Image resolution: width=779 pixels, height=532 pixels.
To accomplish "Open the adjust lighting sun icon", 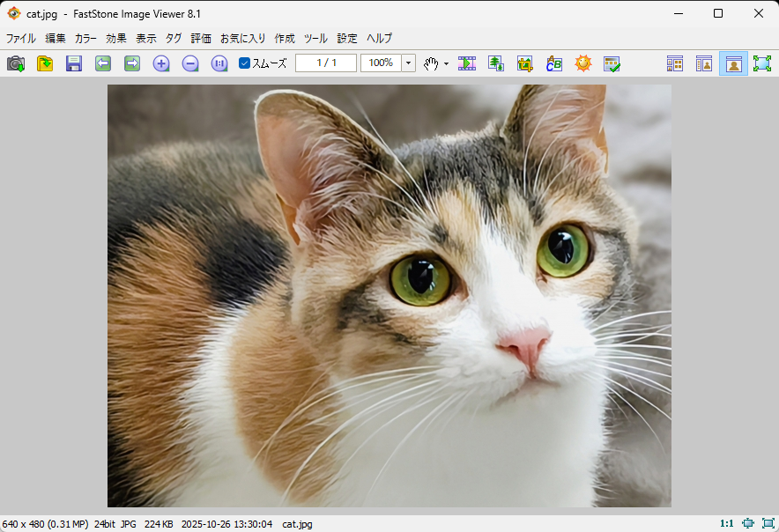I will click(582, 63).
